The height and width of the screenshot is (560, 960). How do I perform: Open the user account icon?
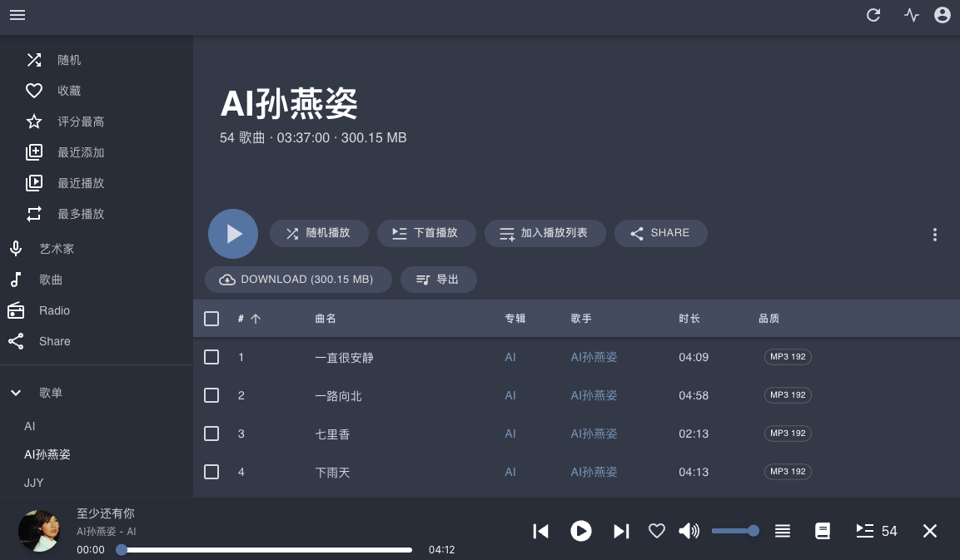tap(942, 15)
